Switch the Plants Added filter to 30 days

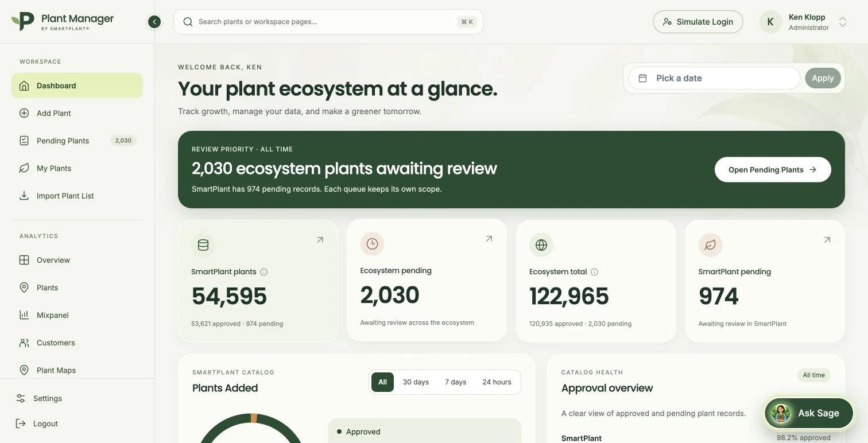pos(416,382)
